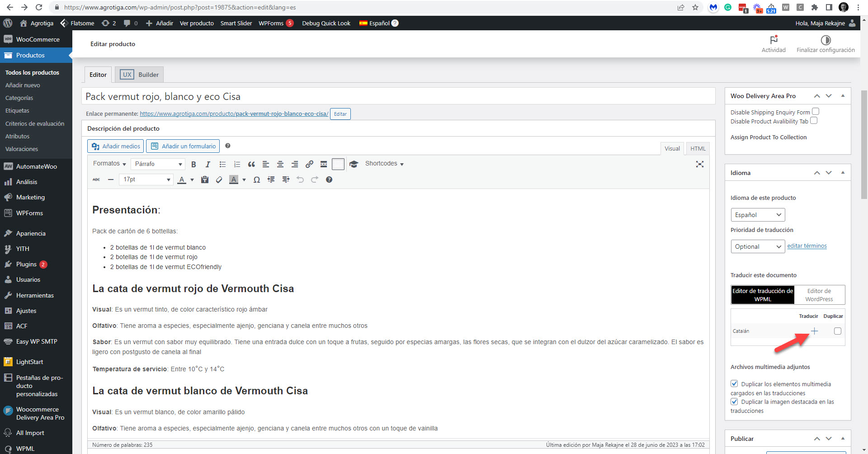This screenshot has height=454, width=868.
Task: Insert a bulleted list
Action: tap(222, 164)
